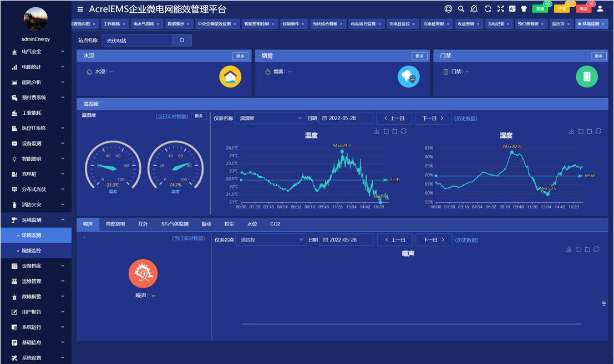This screenshot has width=614, height=364.
Task: Download the 温度 chart as image
Action: [x=377, y=131]
